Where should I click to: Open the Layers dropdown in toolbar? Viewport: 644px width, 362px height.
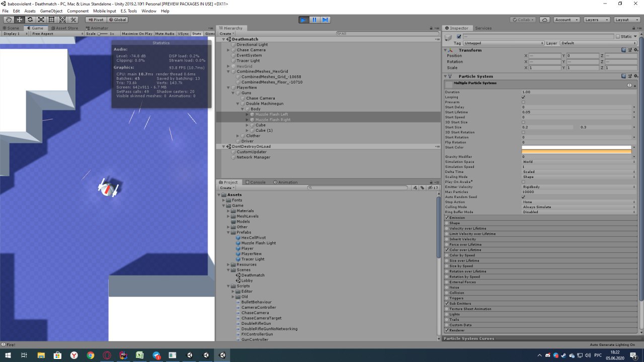[597, 20]
